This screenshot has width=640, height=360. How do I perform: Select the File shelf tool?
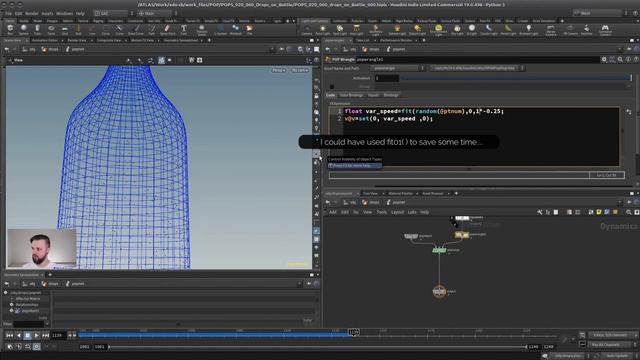point(249,29)
